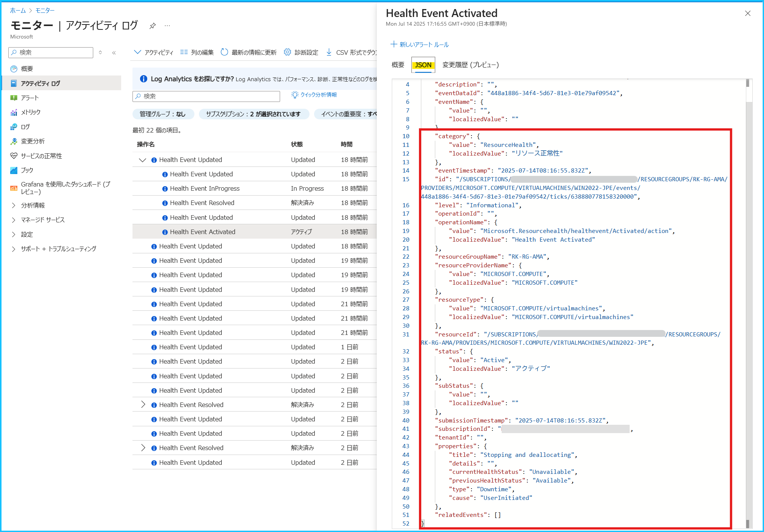Open メトリック metrics in sidebar

point(31,112)
